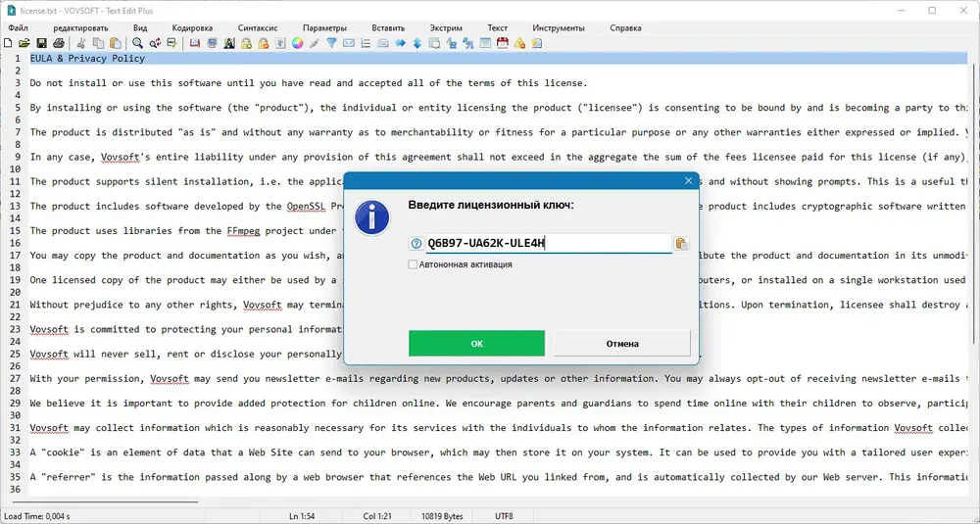Open the Параметры menu
980x524 pixels.
point(324,28)
